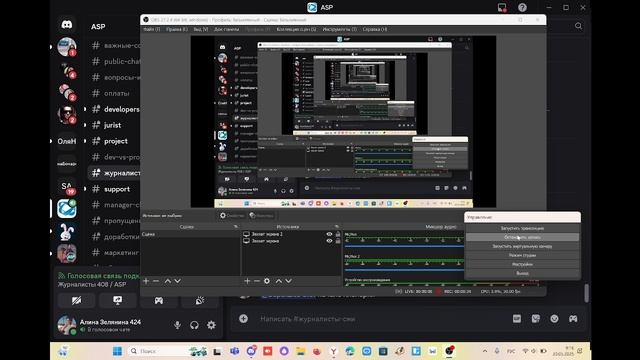Select the SA server icon with badge

tap(67, 187)
